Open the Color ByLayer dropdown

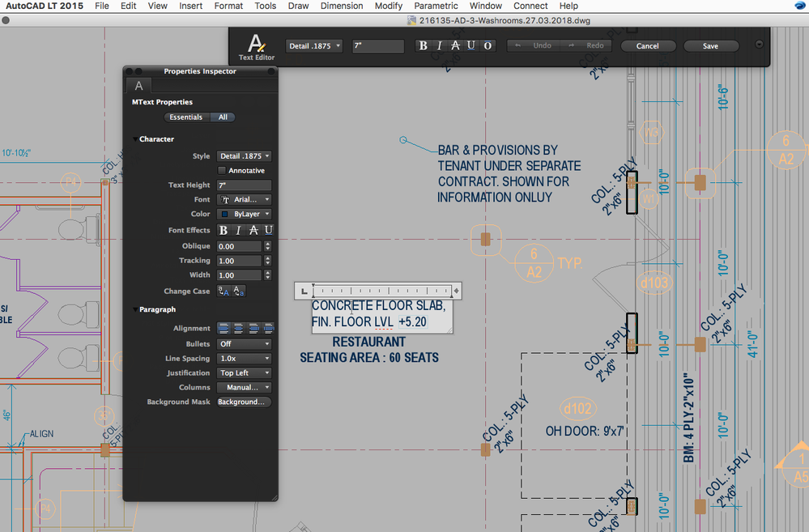244,214
